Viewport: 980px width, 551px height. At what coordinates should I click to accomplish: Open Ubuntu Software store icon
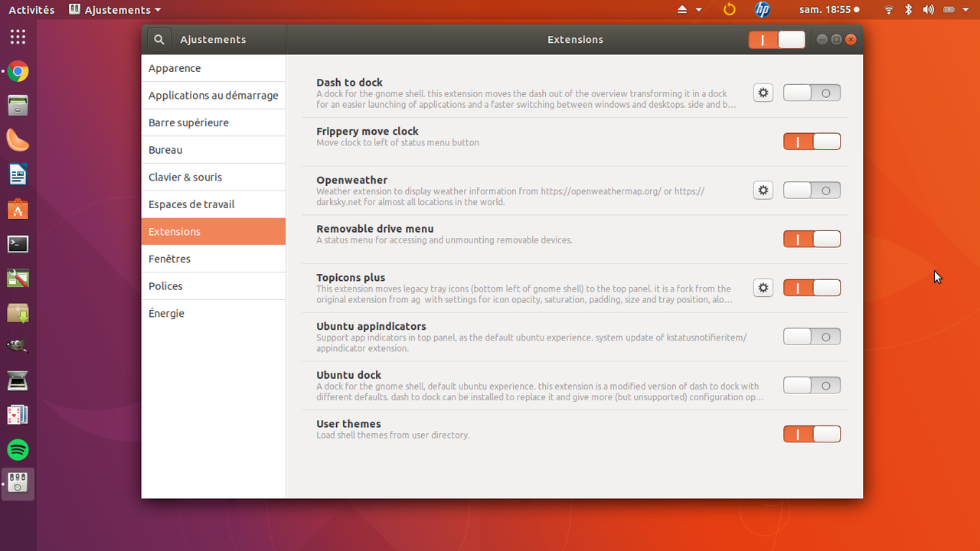(18, 209)
